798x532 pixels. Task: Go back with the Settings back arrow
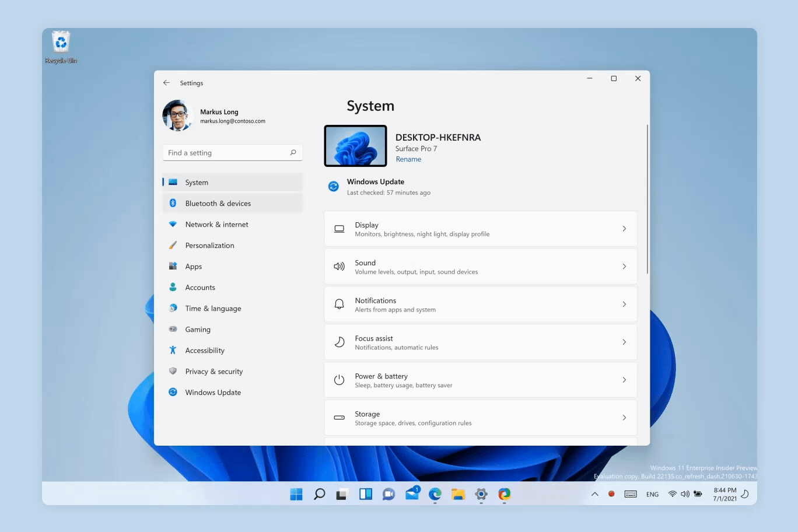point(166,83)
